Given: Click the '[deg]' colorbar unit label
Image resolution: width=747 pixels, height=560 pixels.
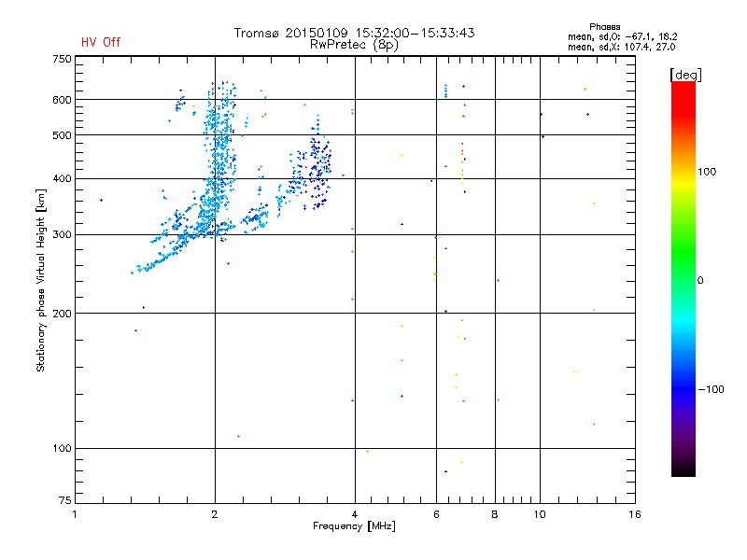Looking at the screenshot, I should (x=685, y=75).
